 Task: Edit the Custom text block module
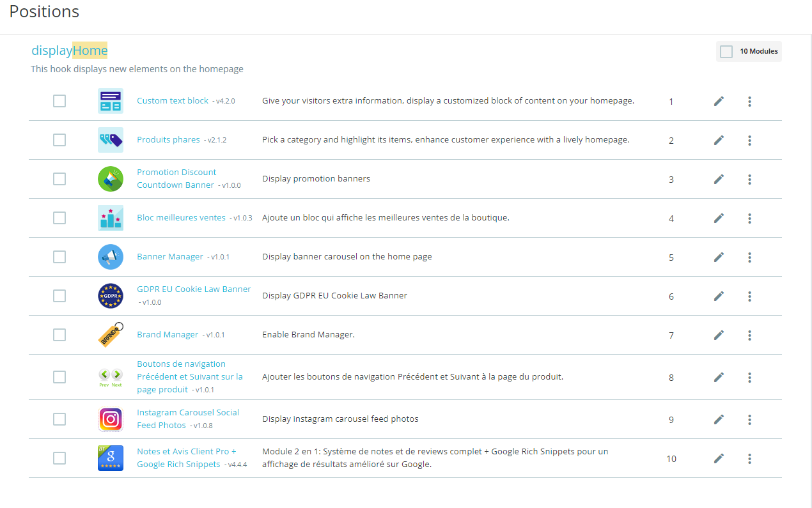(x=719, y=101)
